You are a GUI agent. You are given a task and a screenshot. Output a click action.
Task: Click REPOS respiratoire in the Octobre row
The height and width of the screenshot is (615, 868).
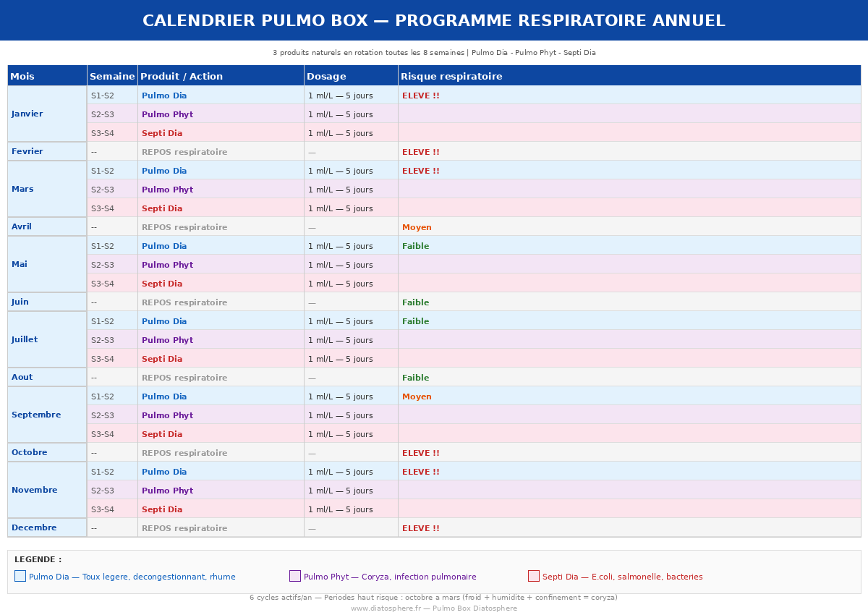click(x=184, y=453)
